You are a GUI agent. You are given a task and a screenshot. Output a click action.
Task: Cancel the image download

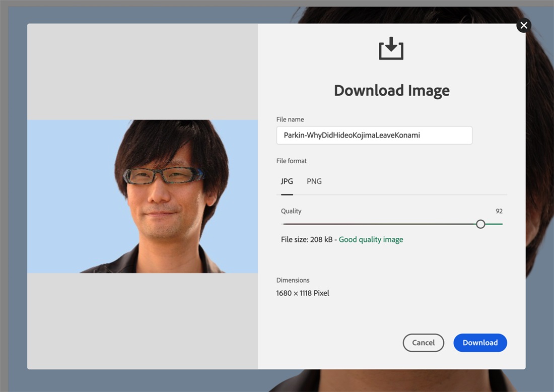423,343
